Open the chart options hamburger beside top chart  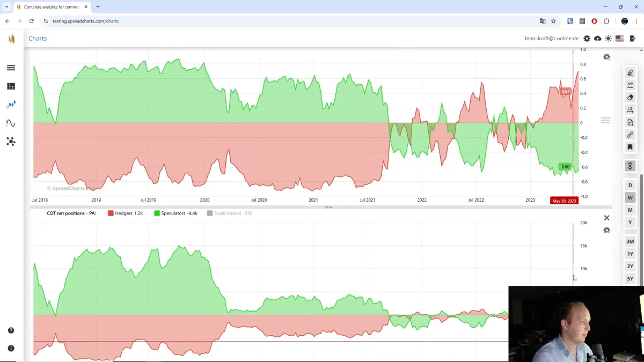click(605, 120)
